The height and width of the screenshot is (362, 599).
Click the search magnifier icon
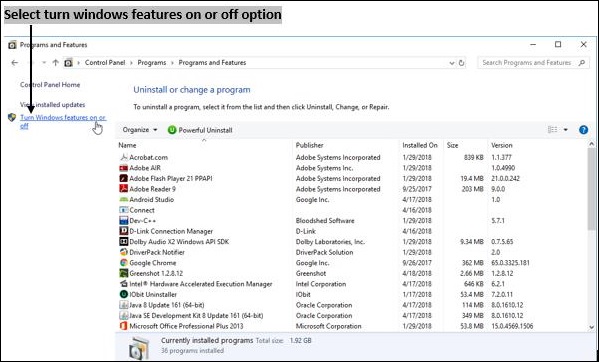(582, 63)
